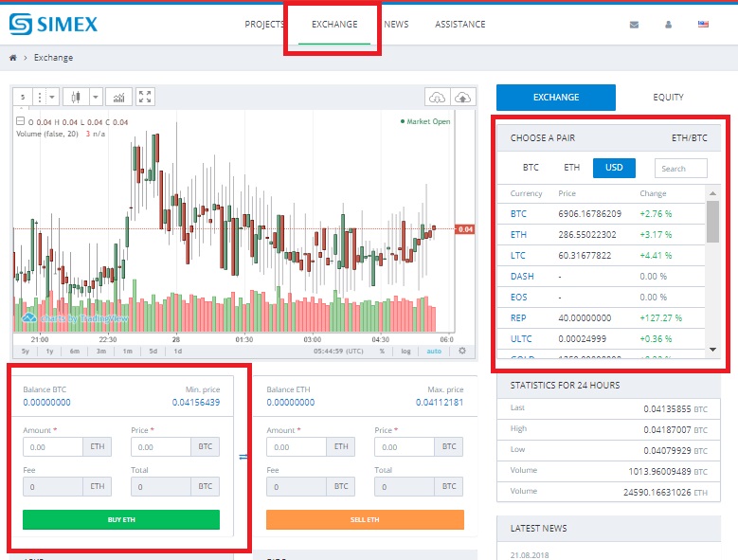Set chart range to 1y
The width and height of the screenshot is (738, 560).
click(49, 351)
